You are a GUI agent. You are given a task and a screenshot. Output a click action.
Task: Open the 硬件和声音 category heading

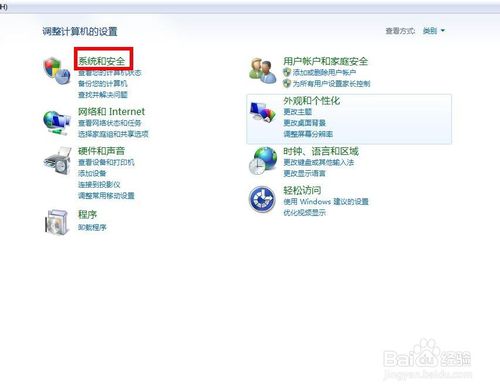pos(101,151)
